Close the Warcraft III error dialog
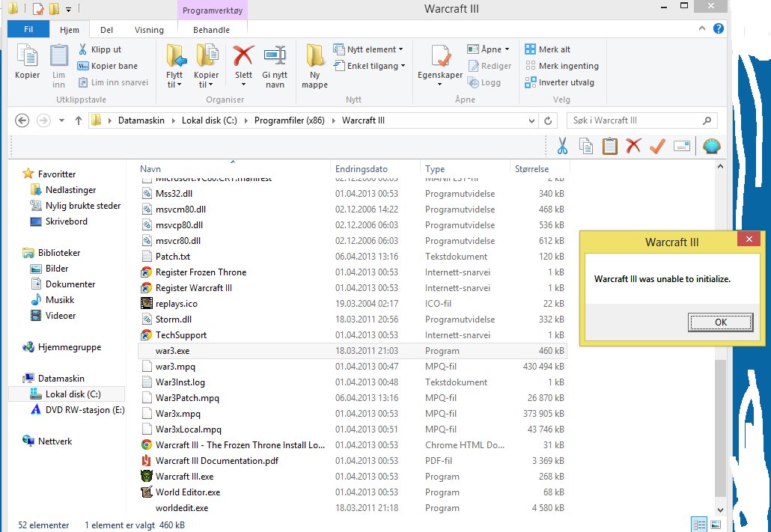Image resolution: width=771 pixels, height=532 pixels. pos(749,239)
